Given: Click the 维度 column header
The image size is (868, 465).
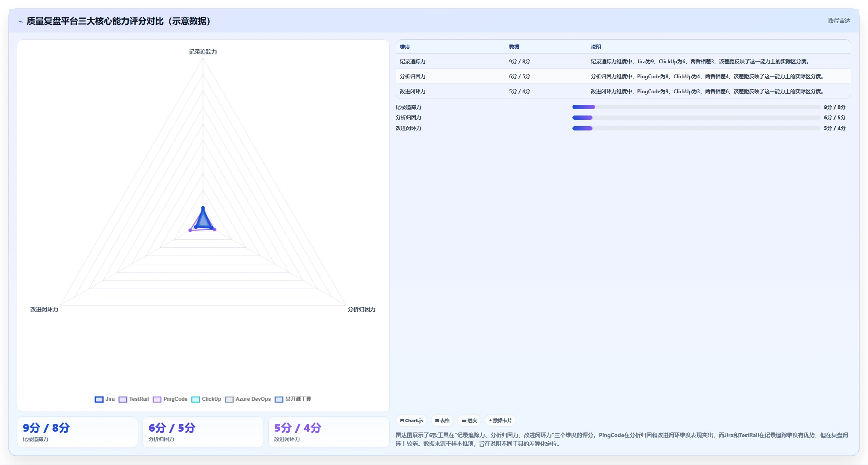Looking at the screenshot, I should coord(405,47).
